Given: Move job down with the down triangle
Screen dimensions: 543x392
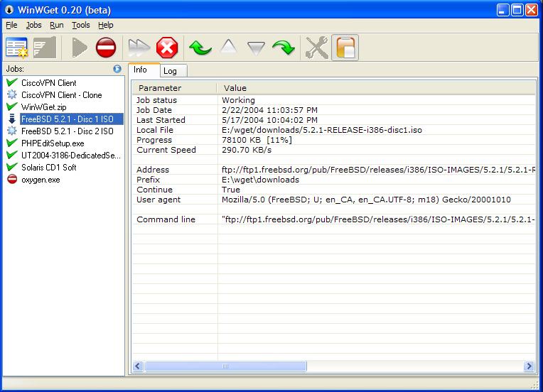Looking at the screenshot, I should point(257,48).
